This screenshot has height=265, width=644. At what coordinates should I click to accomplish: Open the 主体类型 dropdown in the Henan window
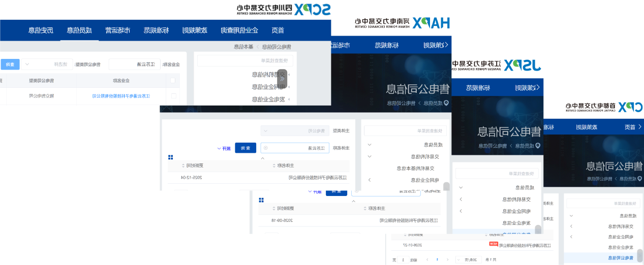(295, 131)
